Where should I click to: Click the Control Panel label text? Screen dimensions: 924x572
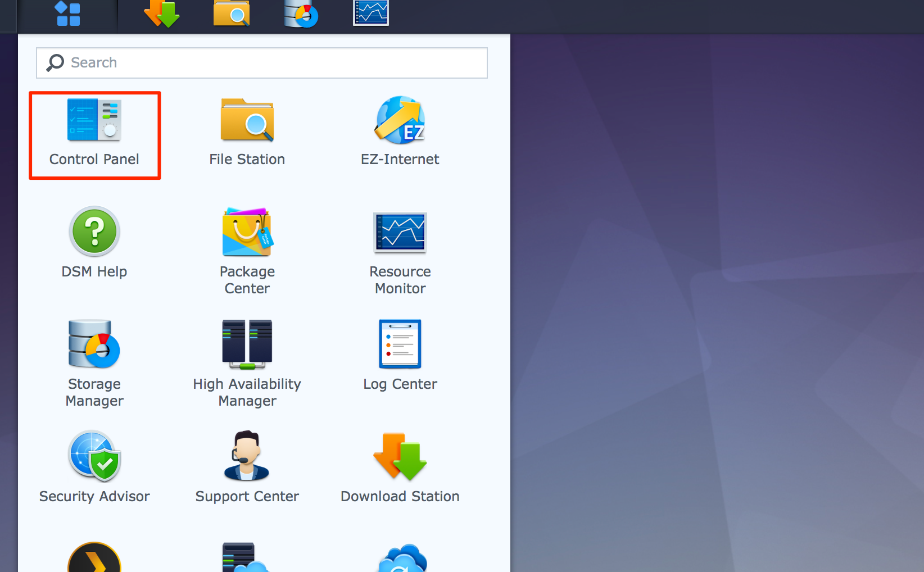[x=94, y=159]
